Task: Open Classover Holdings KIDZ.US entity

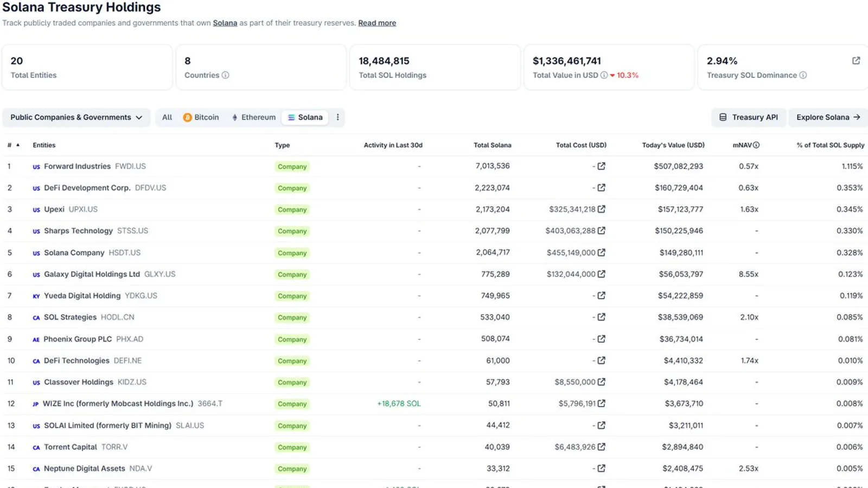Action: click(79, 382)
